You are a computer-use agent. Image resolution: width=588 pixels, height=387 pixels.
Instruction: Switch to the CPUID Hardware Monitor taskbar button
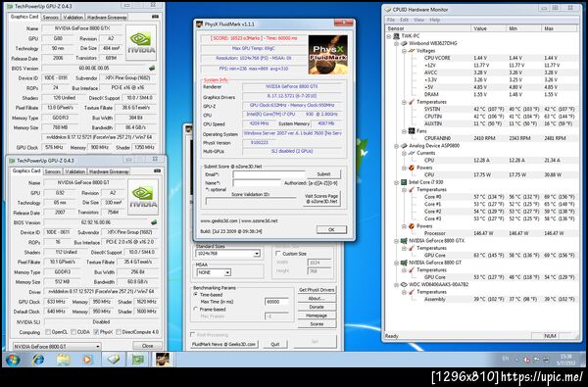click(113, 360)
